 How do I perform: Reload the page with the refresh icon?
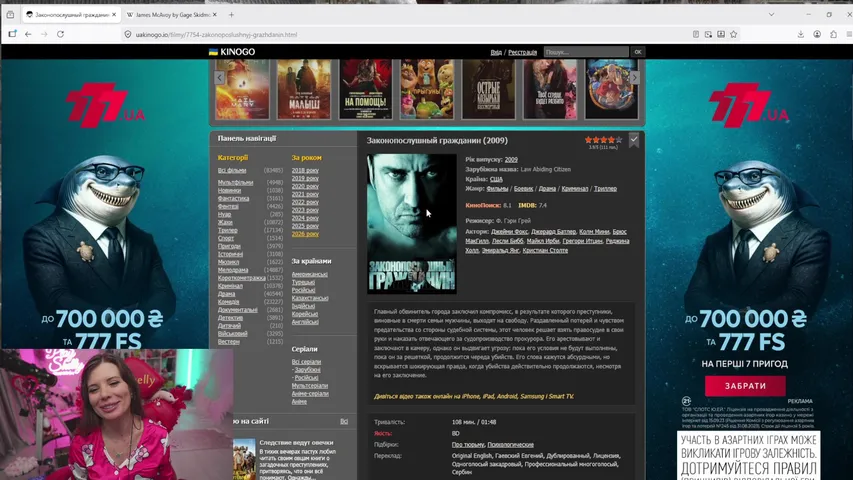[x=60, y=34]
